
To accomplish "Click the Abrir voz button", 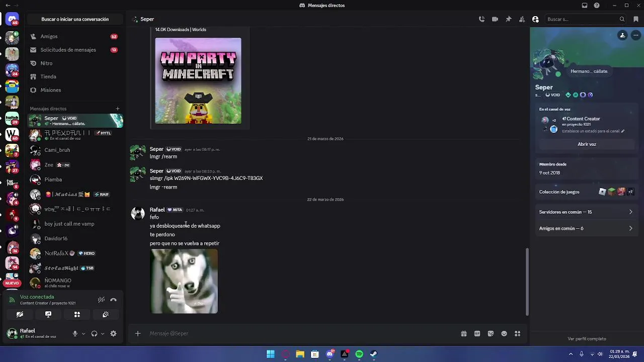I will tap(587, 144).
